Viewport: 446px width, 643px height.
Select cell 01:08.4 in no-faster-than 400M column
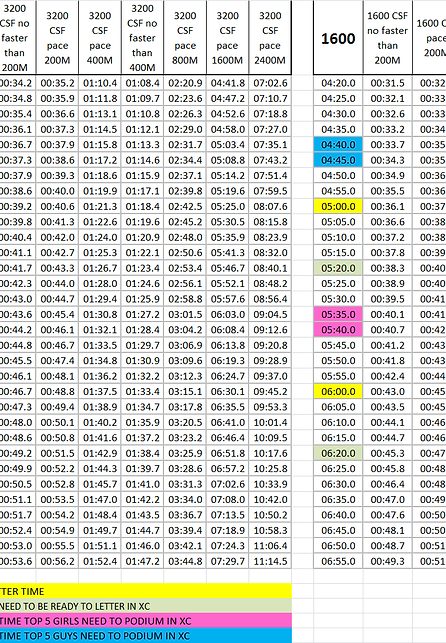[x=142, y=83]
